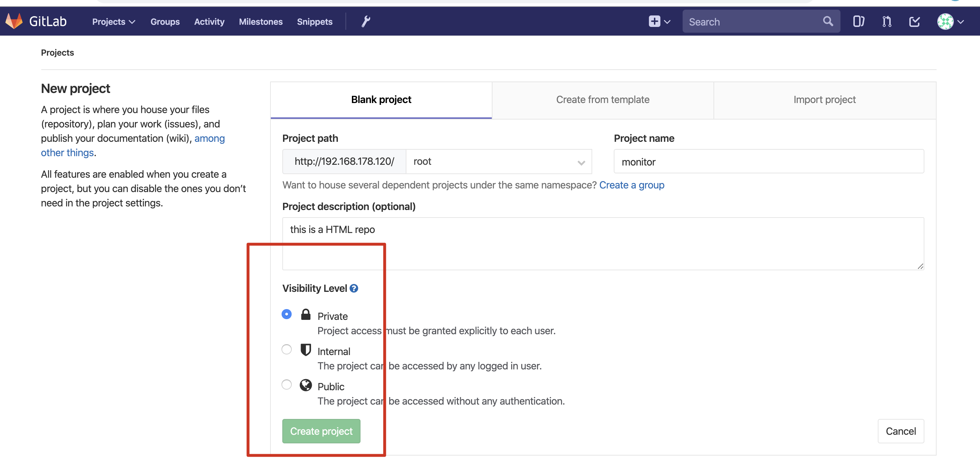Open Groups in the navbar
980x471 pixels.
pyautogui.click(x=165, y=22)
